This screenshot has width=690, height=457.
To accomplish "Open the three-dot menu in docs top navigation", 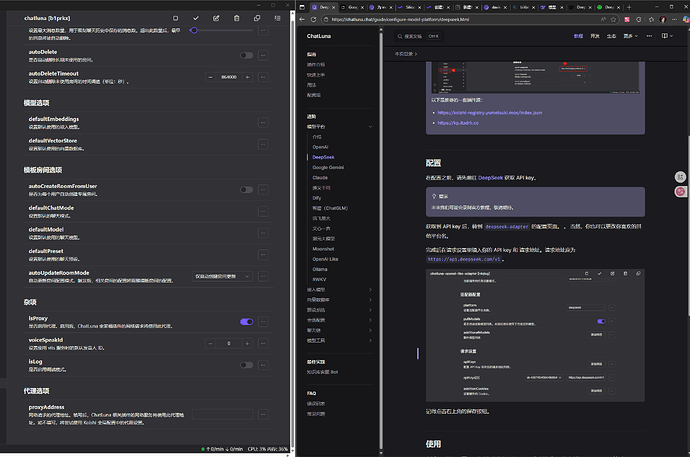I will point(649,36).
